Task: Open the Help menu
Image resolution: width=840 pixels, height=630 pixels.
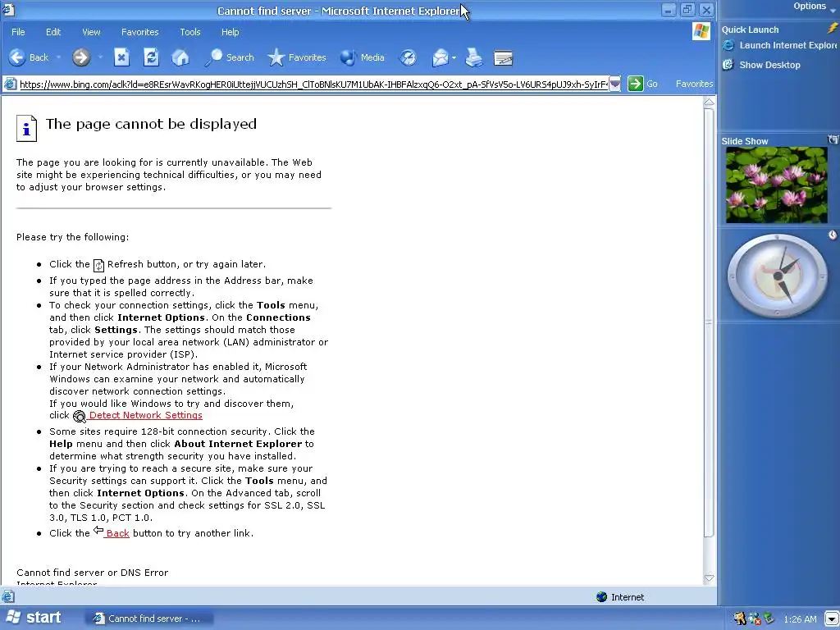Action: (x=230, y=32)
